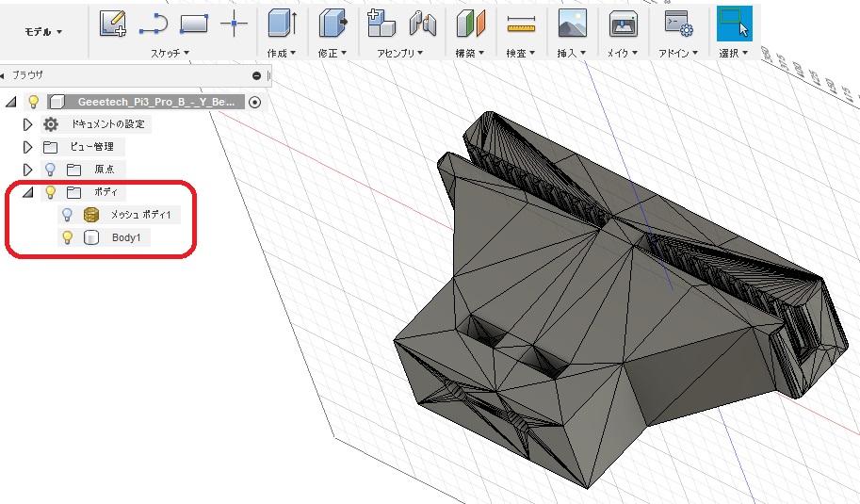Screen dimensions: 860x504
Task: Collapse browser using left arrow beside ブラウザ
Action: pyautogui.click(x=3, y=75)
